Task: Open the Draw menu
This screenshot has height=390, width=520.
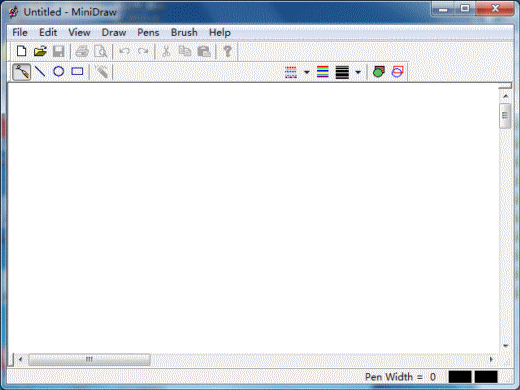Action: tap(114, 32)
